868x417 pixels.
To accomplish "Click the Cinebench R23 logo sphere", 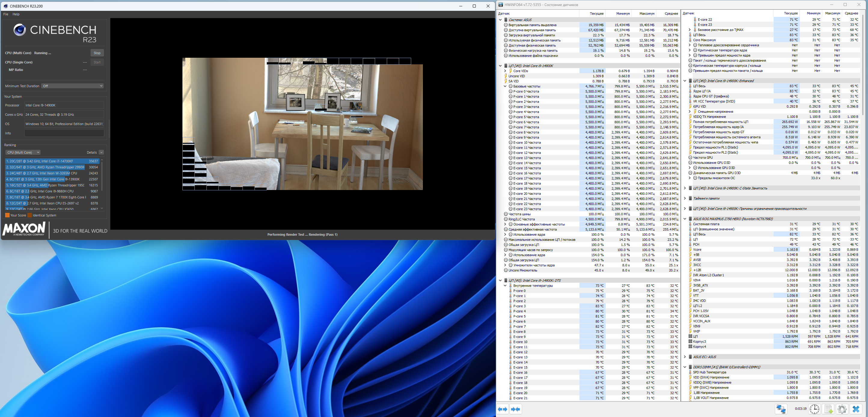I will [x=20, y=30].
